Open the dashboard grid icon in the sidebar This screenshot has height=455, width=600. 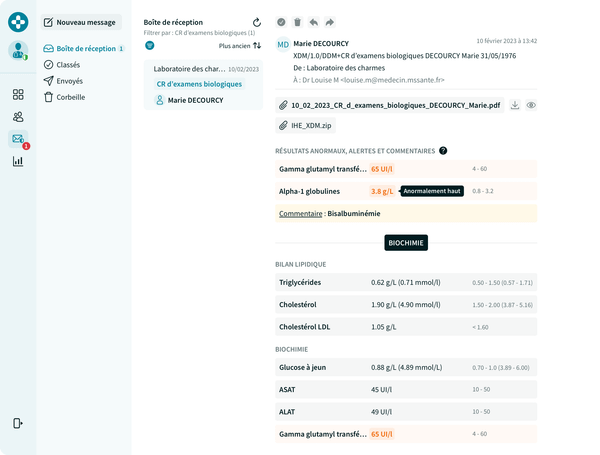coord(18,94)
